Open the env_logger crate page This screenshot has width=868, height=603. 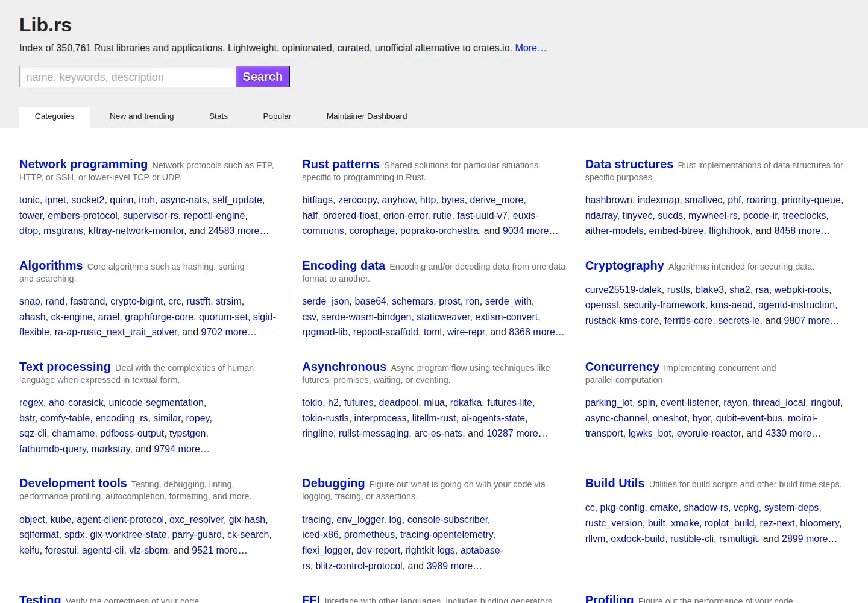(360, 519)
